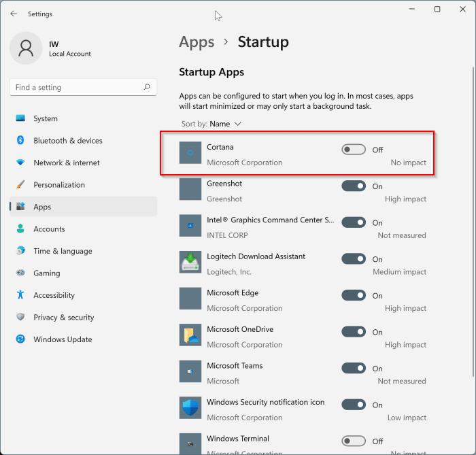Open Privacy & security settings

(x=84, y=317)
